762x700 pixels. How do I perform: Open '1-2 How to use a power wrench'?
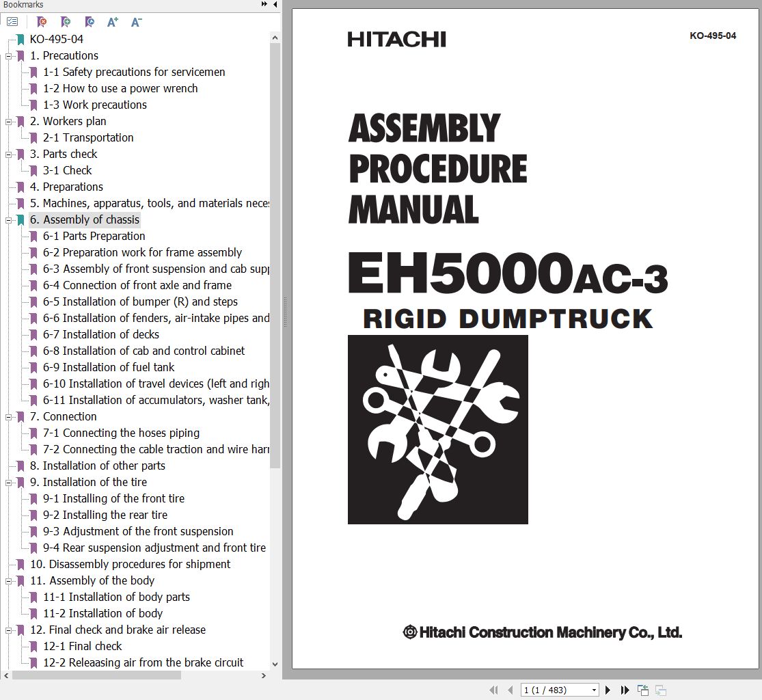coord(120,88)
